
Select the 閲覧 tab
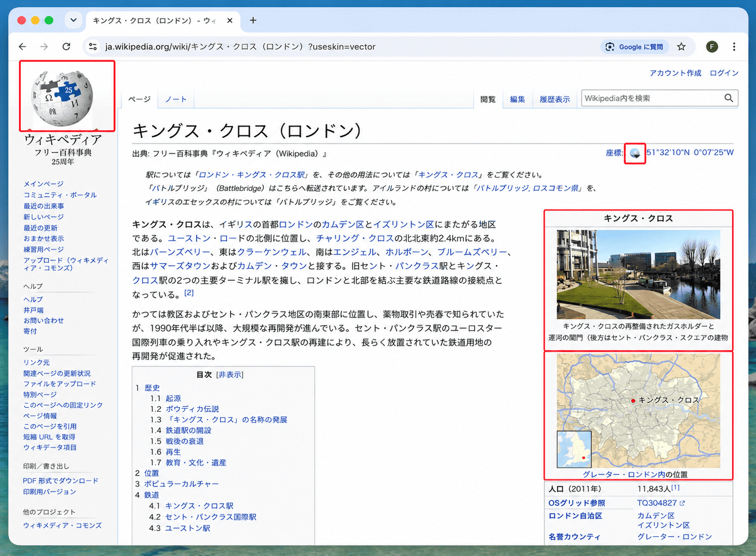[x=488, y=99]
